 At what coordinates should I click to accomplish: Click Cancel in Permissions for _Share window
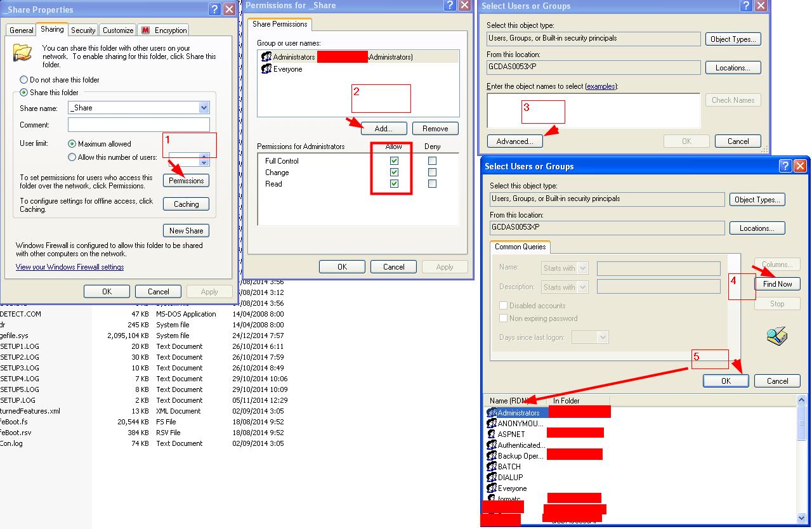coord(393,267)
